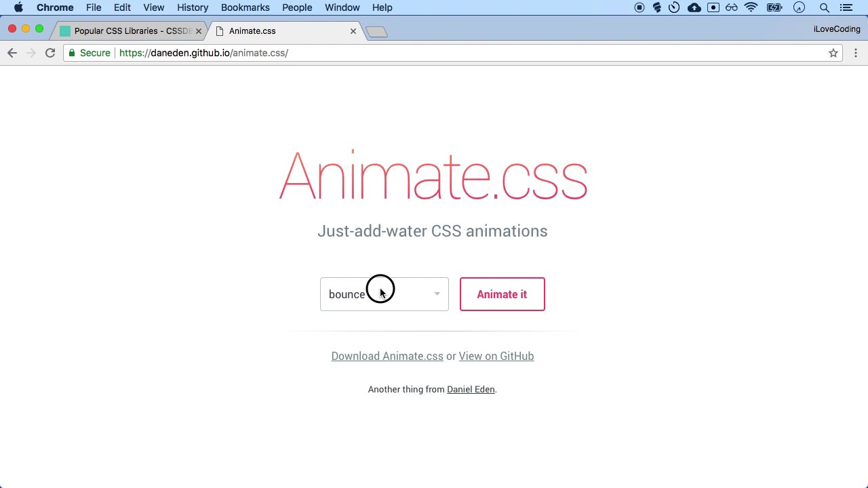Click the screen recording stop icon
The height and width of the screenshot is (488, 868).
639,7
